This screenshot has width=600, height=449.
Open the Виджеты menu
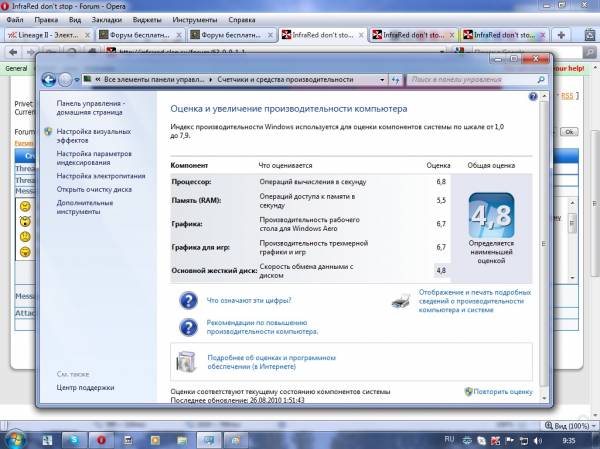pyautogui.click(x=147, y=20)
